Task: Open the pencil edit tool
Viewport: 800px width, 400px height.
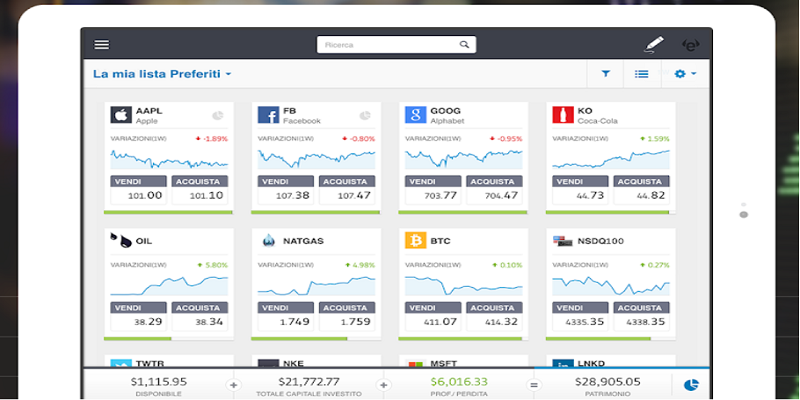Action: pos(654,44)
